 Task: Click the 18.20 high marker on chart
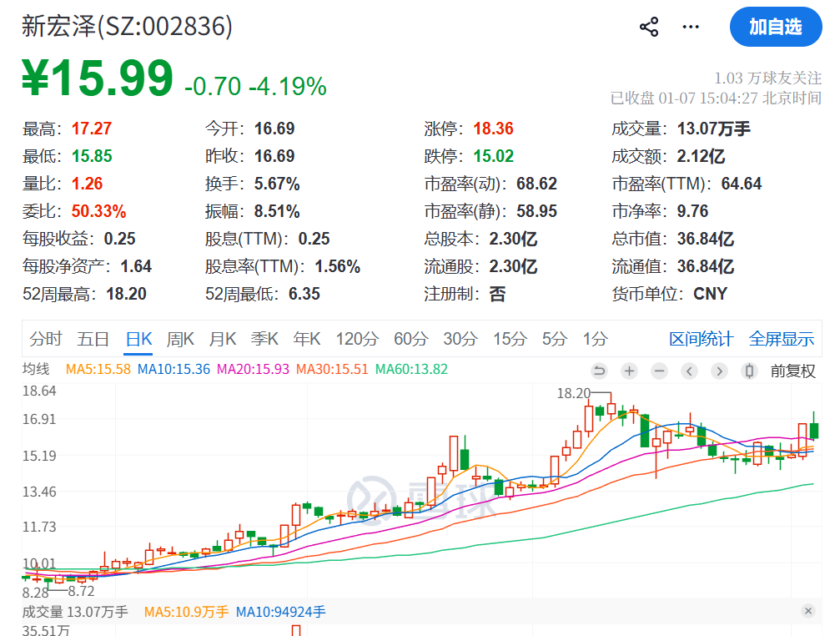[x=574, y=393]
